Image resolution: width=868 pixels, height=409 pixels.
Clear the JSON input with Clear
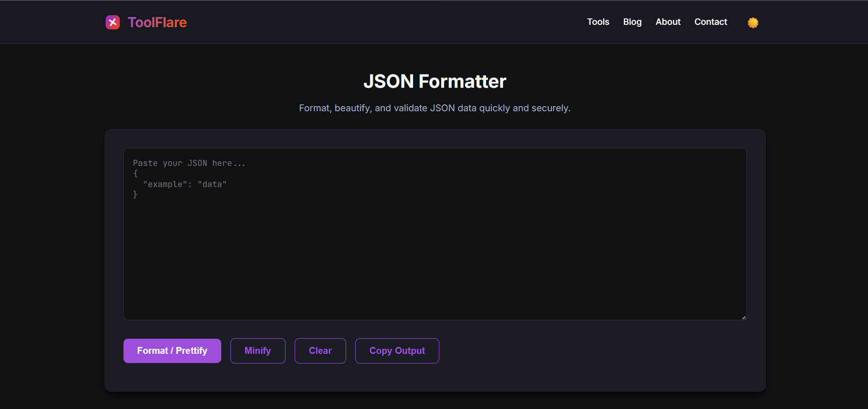320,351
